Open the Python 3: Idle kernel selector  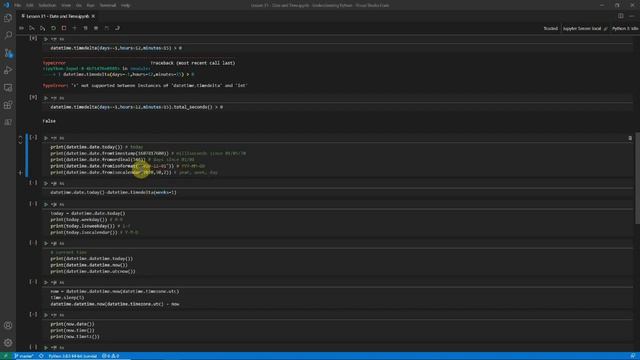click(624, 29)
